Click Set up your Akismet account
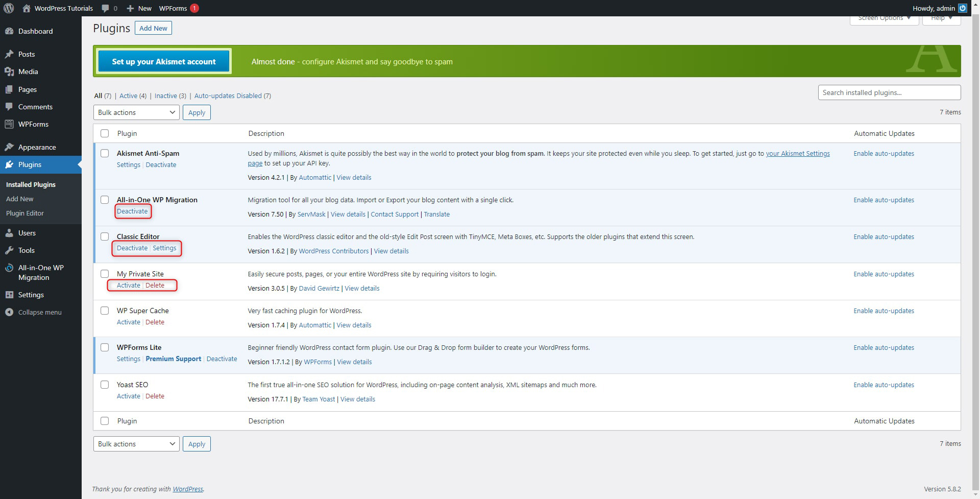 (x=164, y=61)
